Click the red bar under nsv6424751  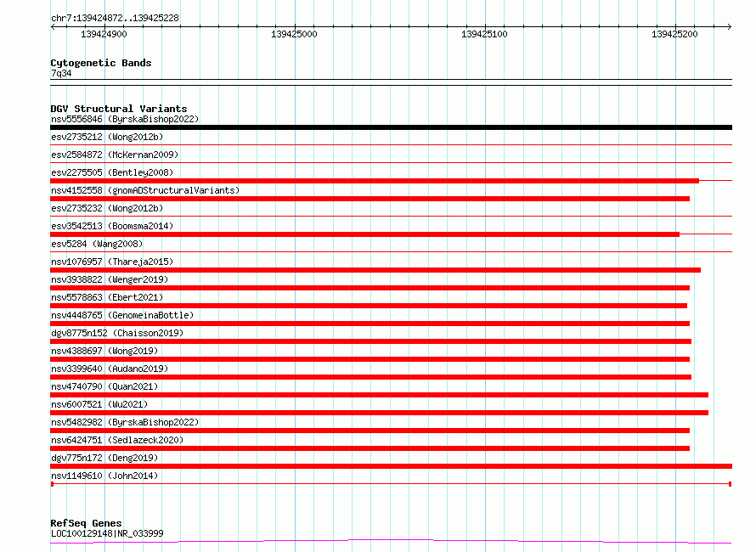(370, 448)
